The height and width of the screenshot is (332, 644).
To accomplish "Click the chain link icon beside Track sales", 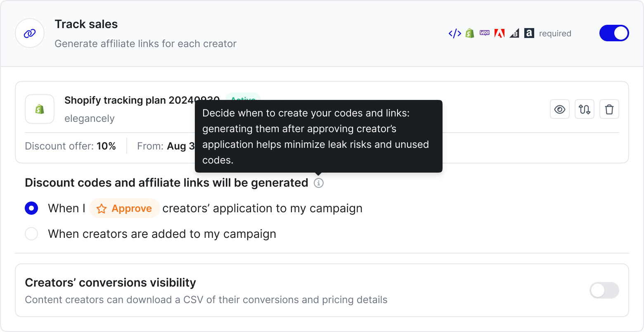I will [30, 33].
